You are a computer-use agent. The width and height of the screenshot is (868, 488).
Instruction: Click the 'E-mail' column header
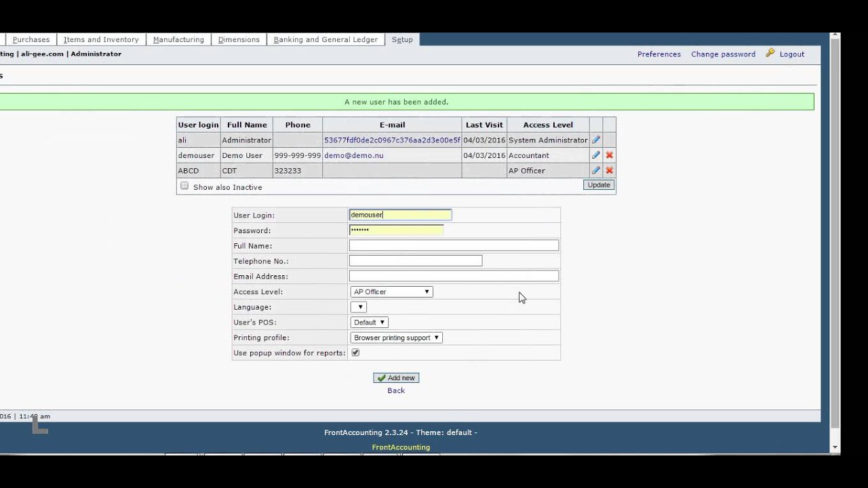pyautogui.click(x=392, y=125)
